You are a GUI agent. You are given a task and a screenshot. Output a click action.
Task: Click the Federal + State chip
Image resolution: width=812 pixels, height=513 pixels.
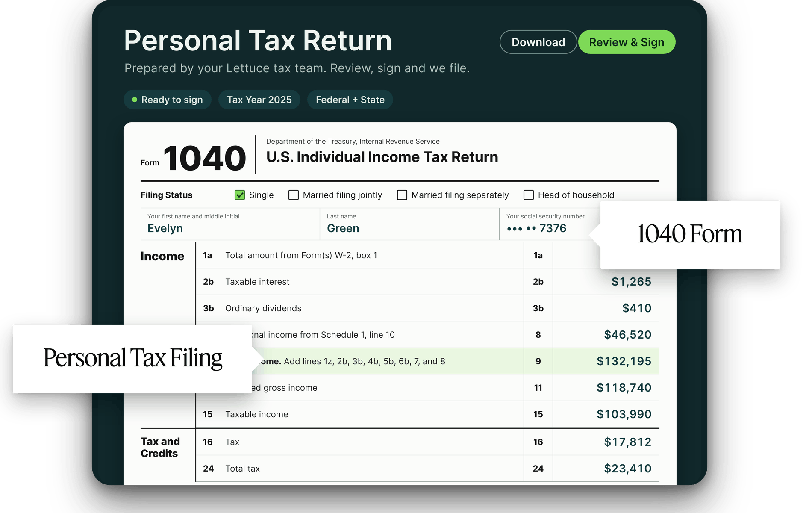tap(350, 100)
